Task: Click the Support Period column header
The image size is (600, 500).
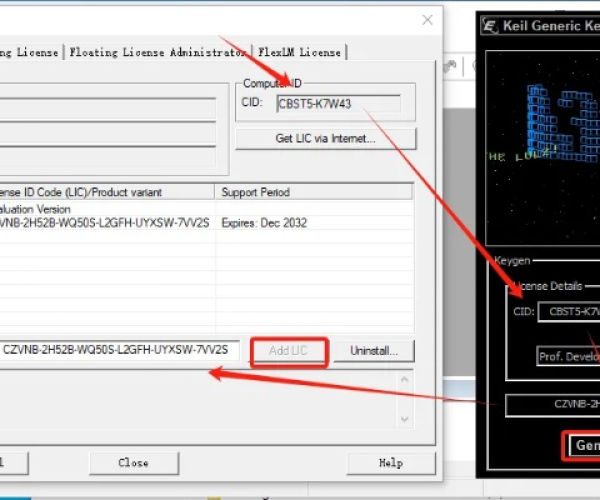Action: click(314, 191)
